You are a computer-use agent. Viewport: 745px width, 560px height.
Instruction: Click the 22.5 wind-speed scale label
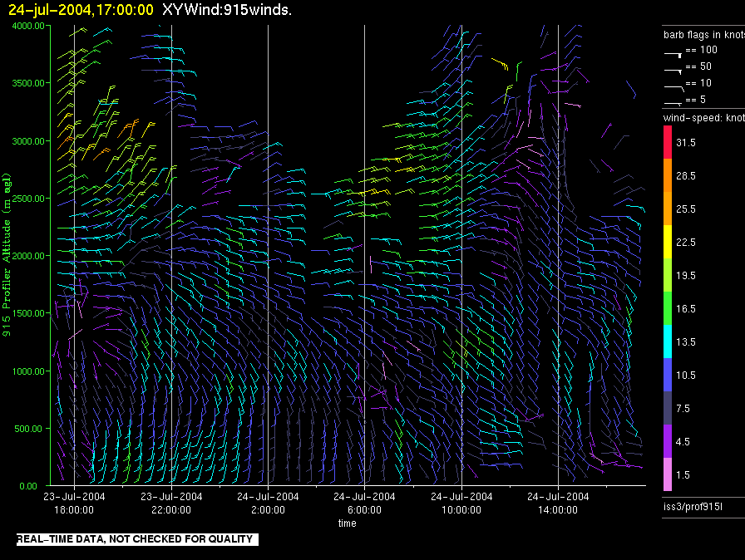coord(686,243)
